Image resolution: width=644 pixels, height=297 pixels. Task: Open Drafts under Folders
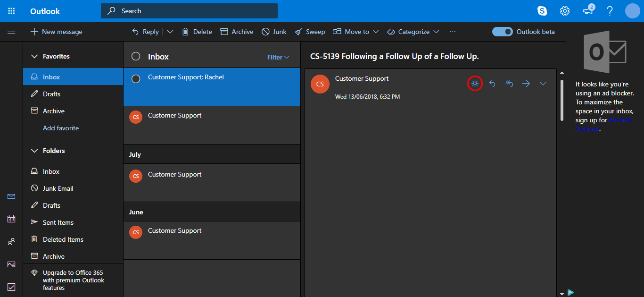pyautogui.click(x=73, y=205)
